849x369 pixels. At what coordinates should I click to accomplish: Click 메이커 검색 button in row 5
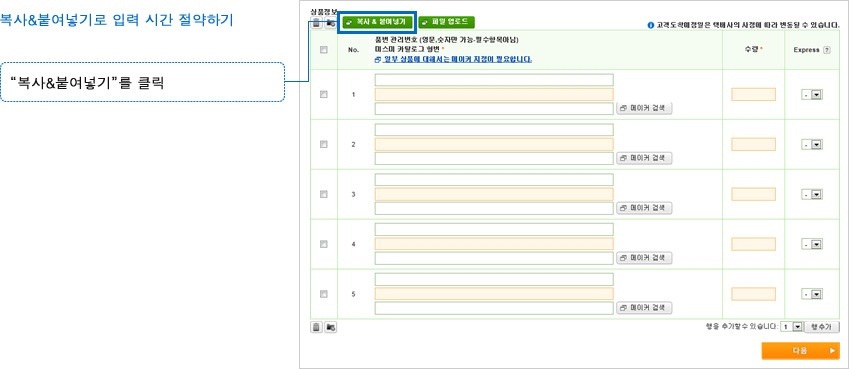tap(644, 308)
